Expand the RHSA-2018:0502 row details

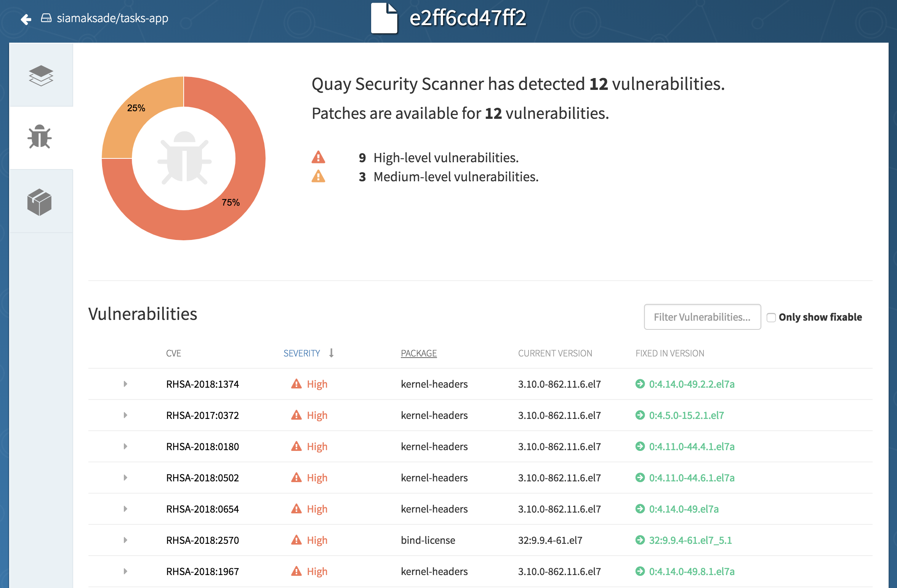pos(125,478)
